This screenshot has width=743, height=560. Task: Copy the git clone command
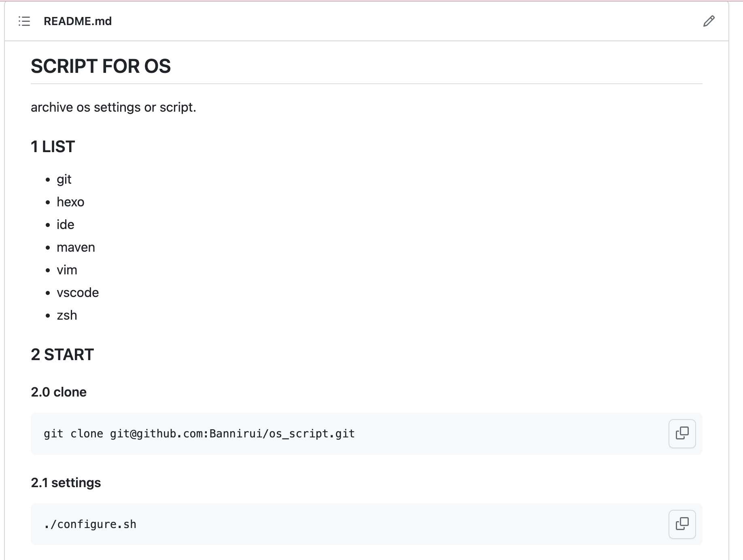pos(682,433)
